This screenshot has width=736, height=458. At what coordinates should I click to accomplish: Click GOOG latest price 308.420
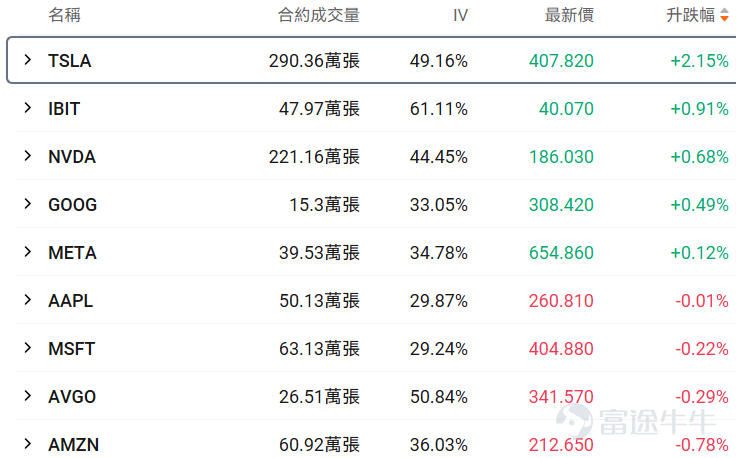pos(561,205)
